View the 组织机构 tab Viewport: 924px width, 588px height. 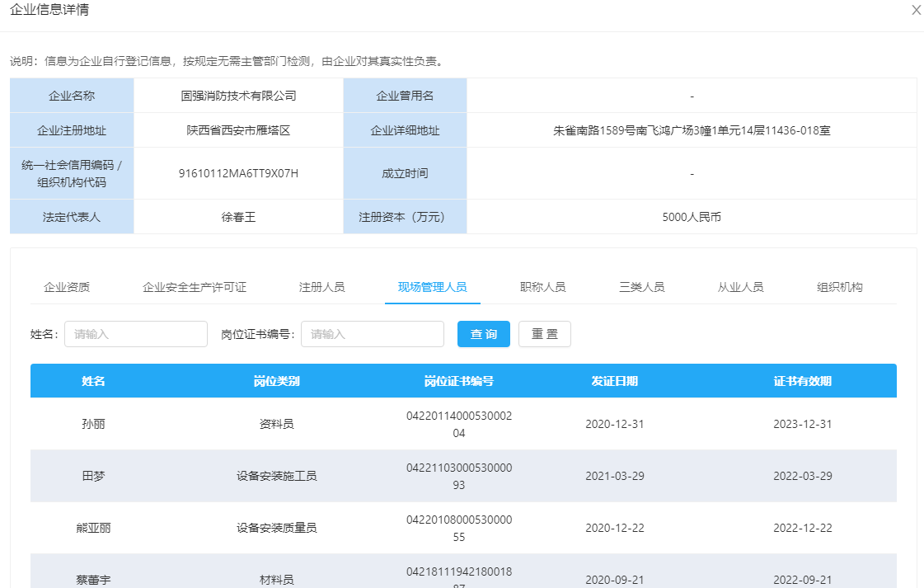point(839,287)
